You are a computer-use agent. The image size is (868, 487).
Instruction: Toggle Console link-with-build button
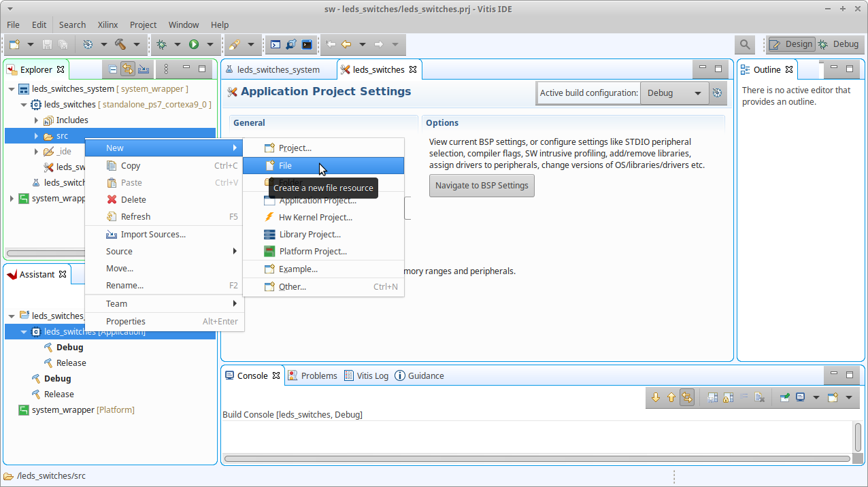[687, 397]
